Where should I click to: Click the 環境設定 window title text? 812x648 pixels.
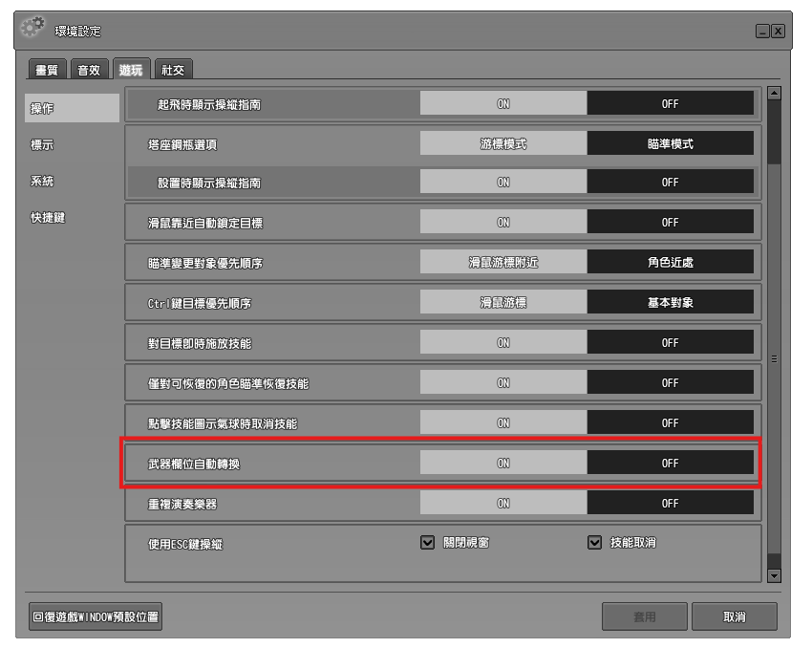point(77,32)
